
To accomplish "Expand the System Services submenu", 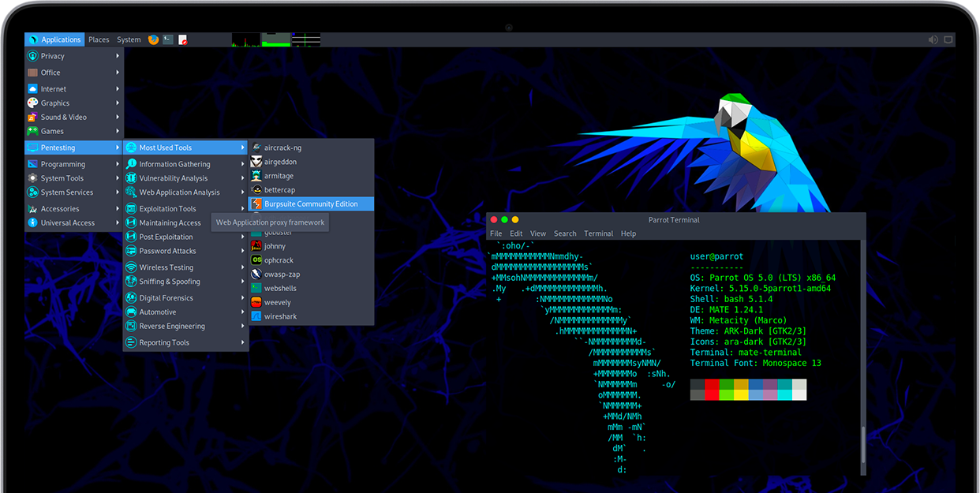I will pyautogui.click(x=74, y=192).
